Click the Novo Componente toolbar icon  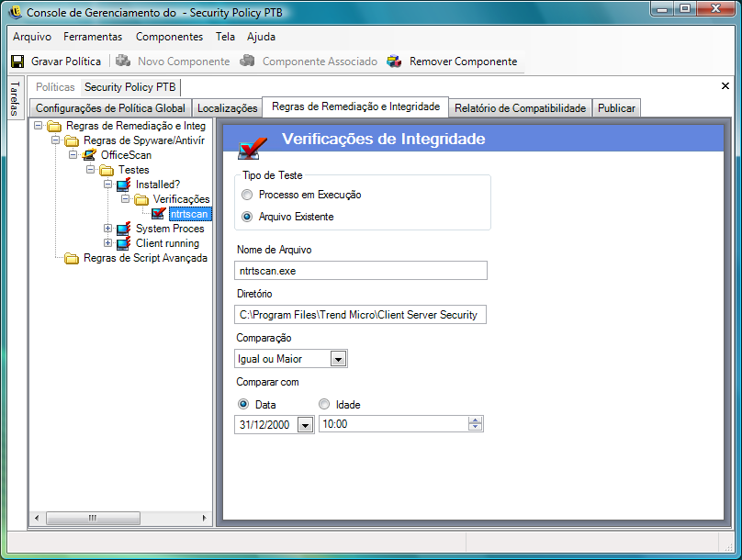coord(123,61)
